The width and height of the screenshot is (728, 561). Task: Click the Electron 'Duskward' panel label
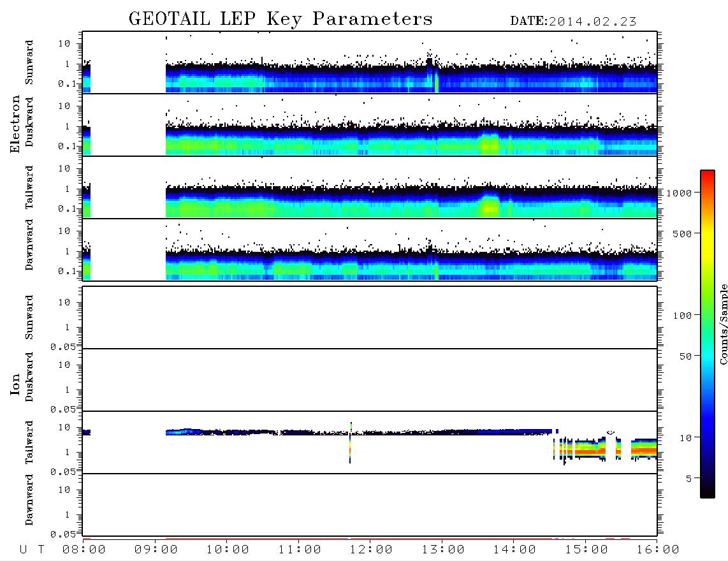tap(29, 122)
